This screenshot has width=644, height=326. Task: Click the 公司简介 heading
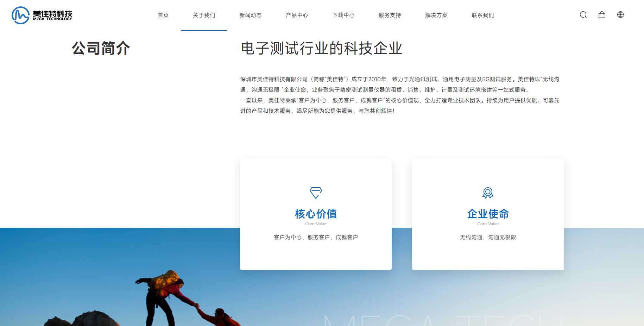click(x=101, y=48)
